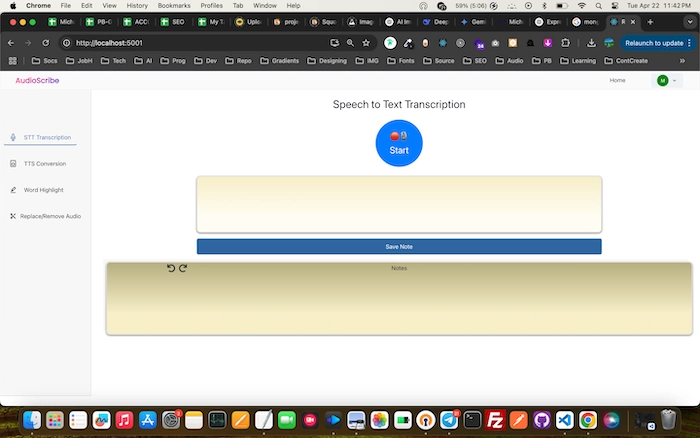Bookmark this page with the star icon
Screen dimensions: 700x438
click(x=366, y=43)
